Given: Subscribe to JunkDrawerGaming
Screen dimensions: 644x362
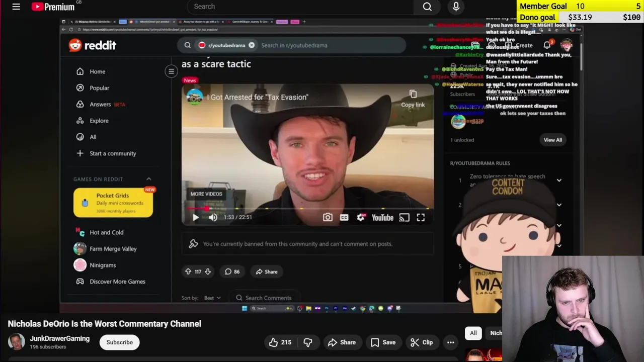Looking at the screenshot, I should tap(119, 342).
